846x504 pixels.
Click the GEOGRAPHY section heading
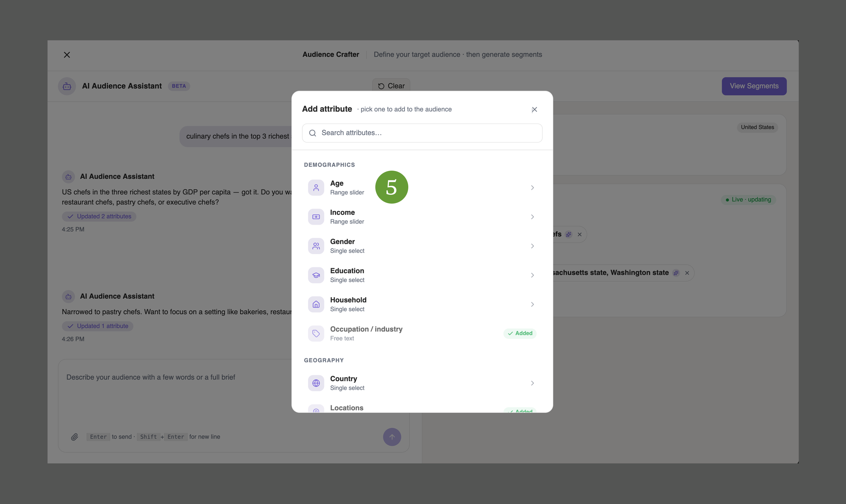(324, 360)
